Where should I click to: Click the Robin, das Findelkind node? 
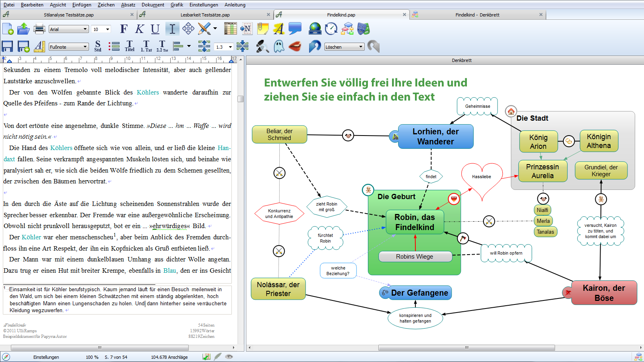[x=415, y=222]
